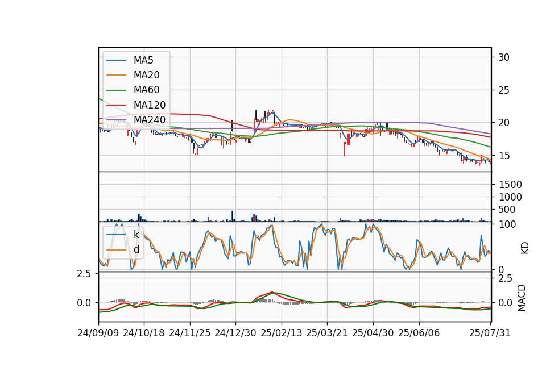Click the orange MA20 legend line sample
This screenshot has height=392, width=546.
116,76
